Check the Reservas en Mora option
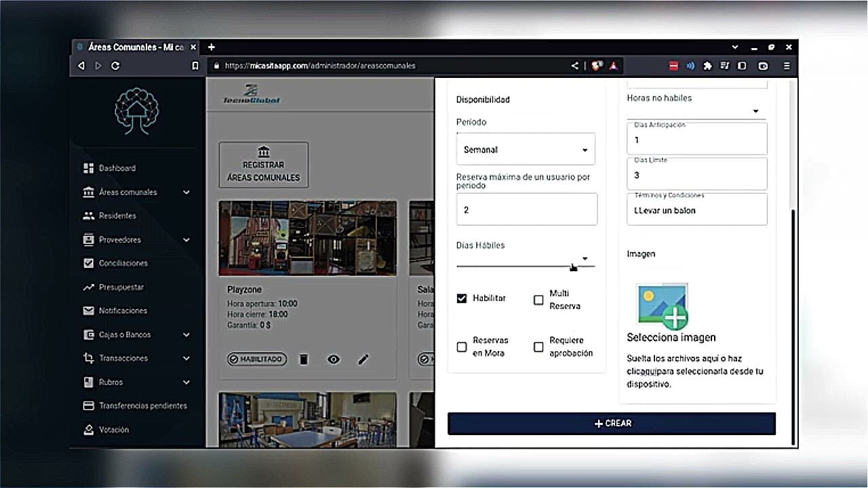Image resolution: width=868 pixels, height=488 pixels. (462, 346)
